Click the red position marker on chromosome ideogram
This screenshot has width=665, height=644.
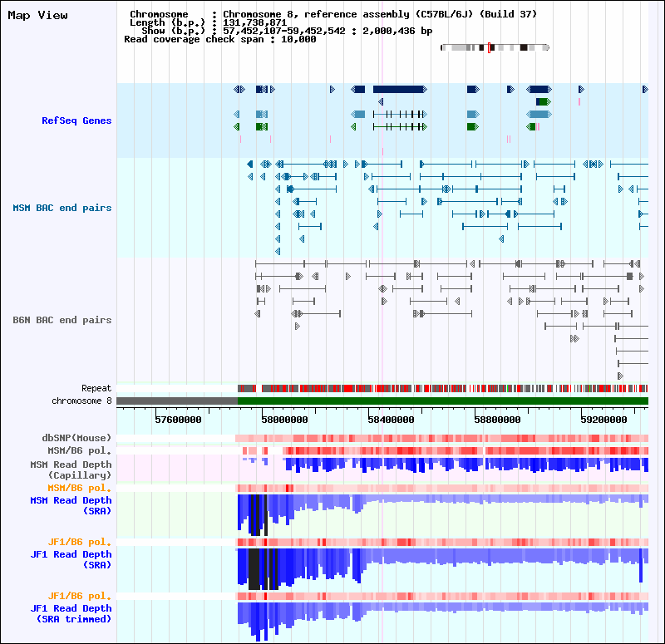(x=489, y=47)
